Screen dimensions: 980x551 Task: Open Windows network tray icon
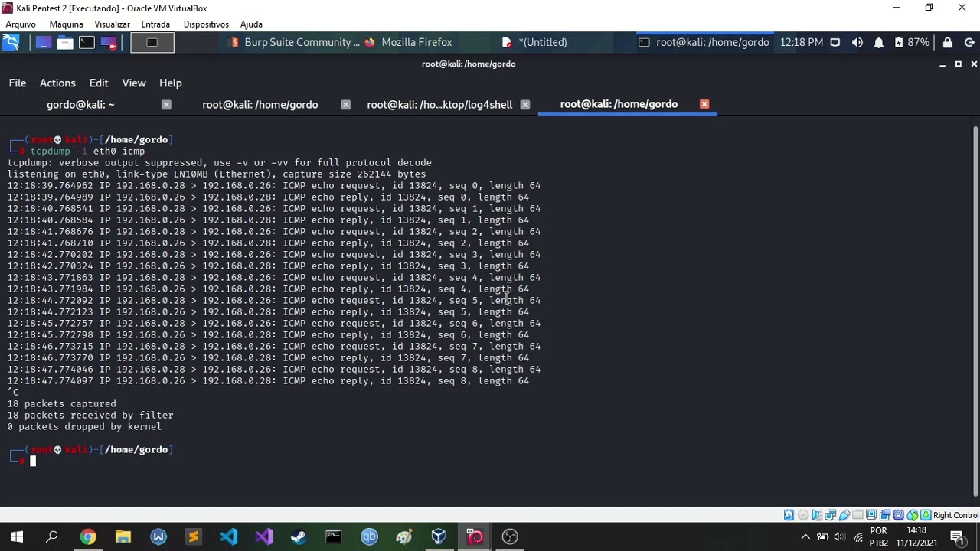tap(858, 537)
